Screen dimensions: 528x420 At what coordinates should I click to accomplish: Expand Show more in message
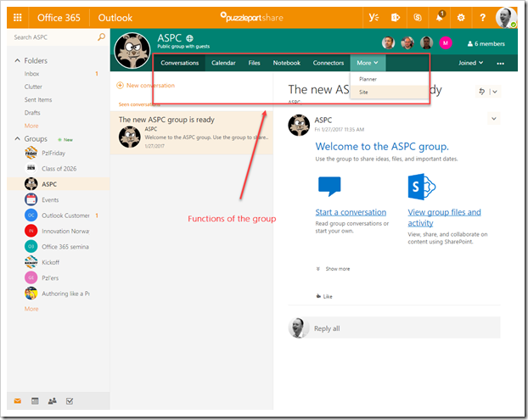coord(334,269)
